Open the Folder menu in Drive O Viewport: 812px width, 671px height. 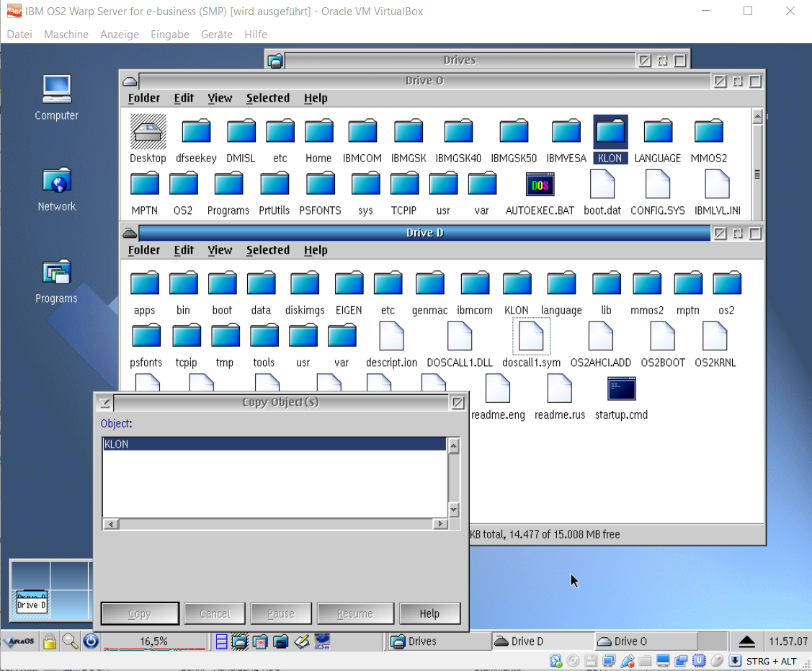(144, 98)
